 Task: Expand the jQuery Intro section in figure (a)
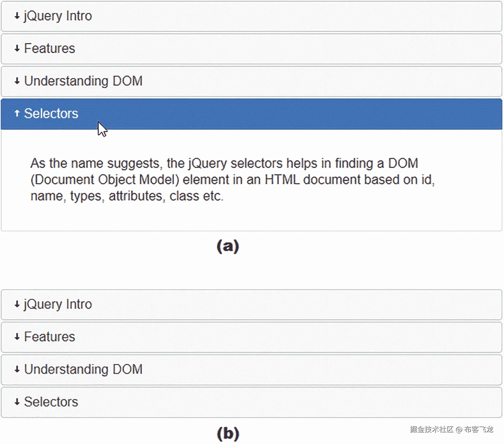tap(58, 16)
